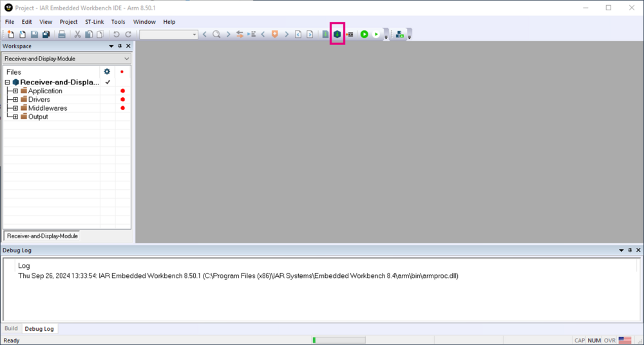Viewport: 644px width, 345px height.
Task: Click the Save All toolbar icon
Action: [46, 35]
